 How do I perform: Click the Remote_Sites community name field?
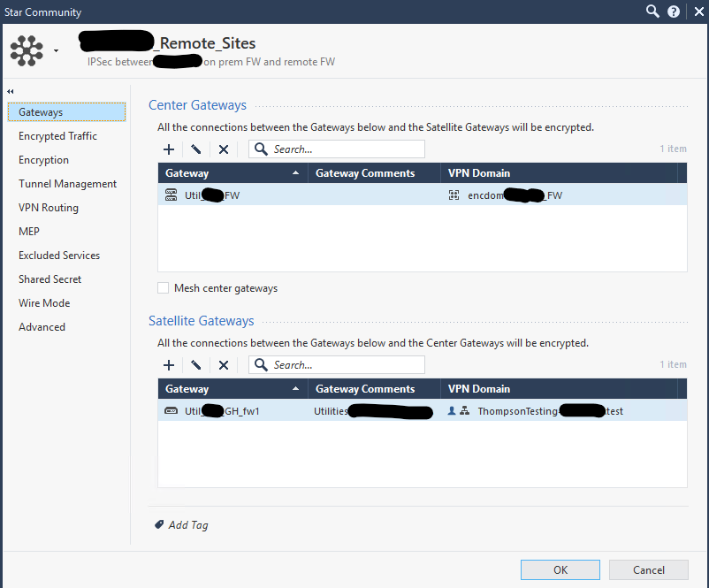pyautogui.click(x=167, y=43)
